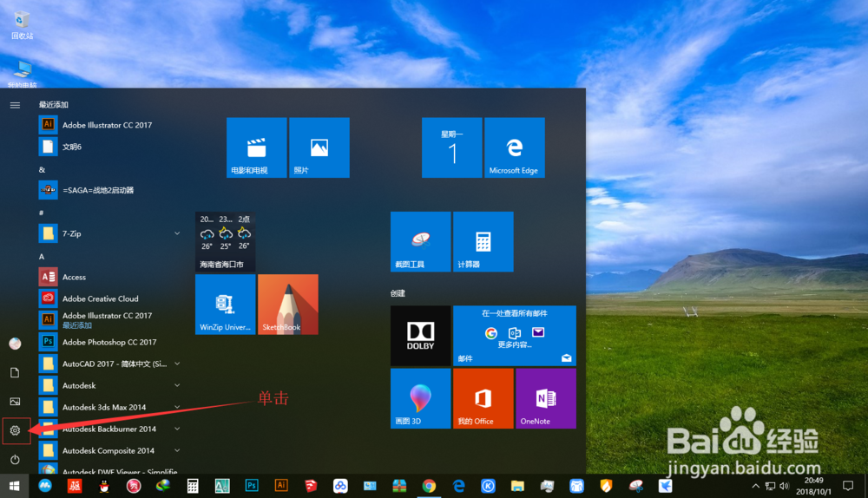Expand the Autodesk folder chevron
Image resolution: width=868 pixels, height=498 pixels.
coord(177,385)
